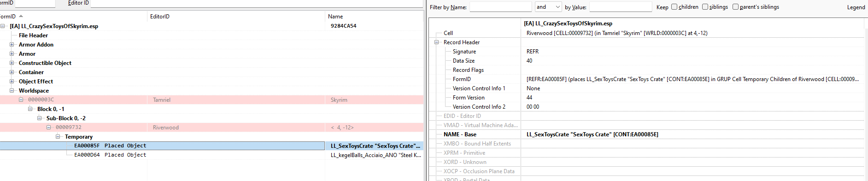Click the Form Version value 44
This screenshot has width=868, height=181.
tap(529, 98)
